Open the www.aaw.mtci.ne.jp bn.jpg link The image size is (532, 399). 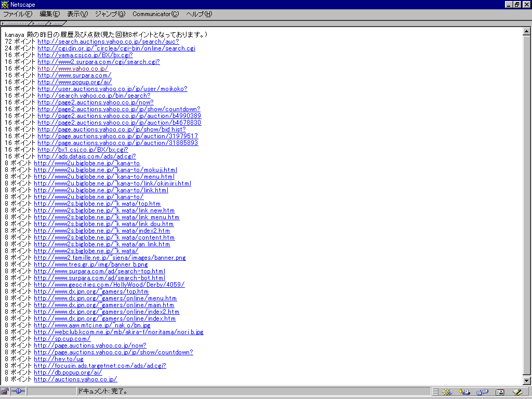pyautogui.click(x=92, y=325)
